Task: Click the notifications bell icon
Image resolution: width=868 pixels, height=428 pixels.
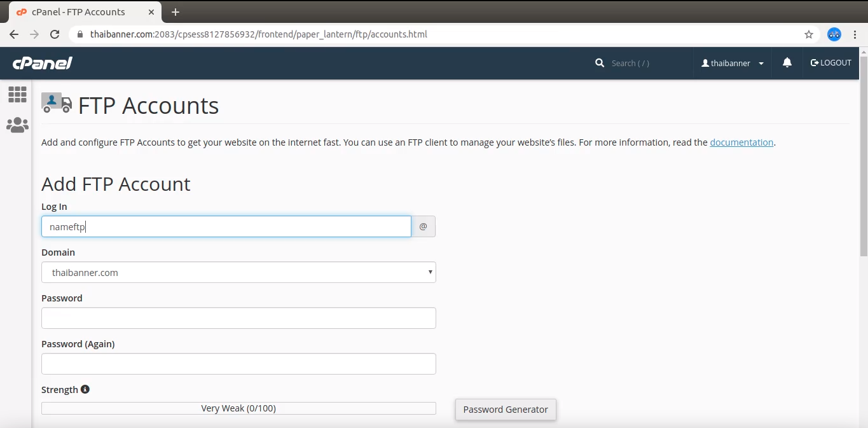Action: pos(787,62)
